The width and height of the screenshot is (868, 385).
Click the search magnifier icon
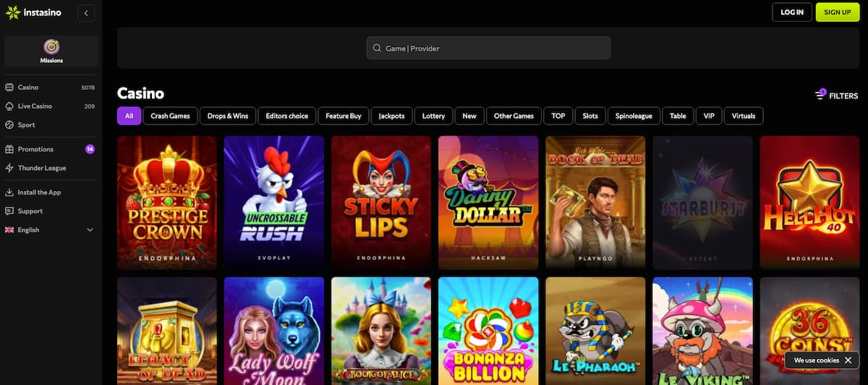point(377,48)
